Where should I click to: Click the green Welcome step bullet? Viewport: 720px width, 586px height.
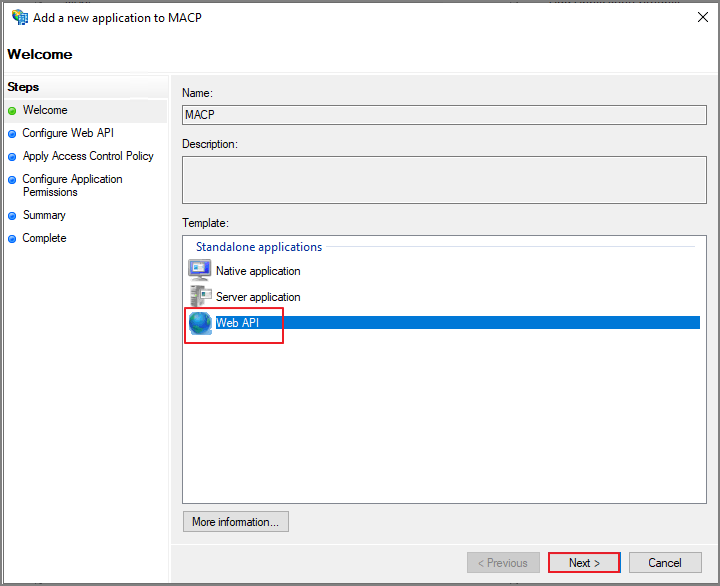pyautogui.click(x=12, y=111)
